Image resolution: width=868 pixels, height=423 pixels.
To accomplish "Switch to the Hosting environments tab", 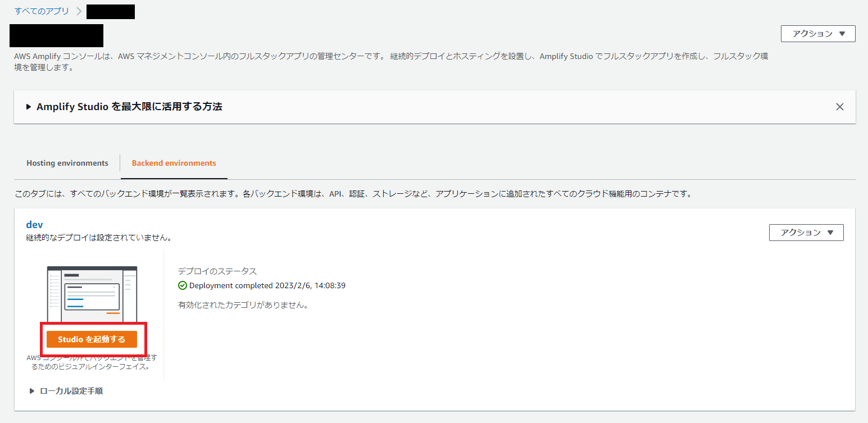I will pos(67,163).
